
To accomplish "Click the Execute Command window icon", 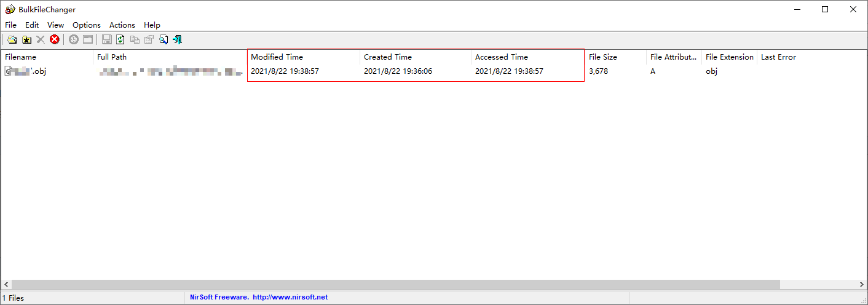I will point(88,39).
